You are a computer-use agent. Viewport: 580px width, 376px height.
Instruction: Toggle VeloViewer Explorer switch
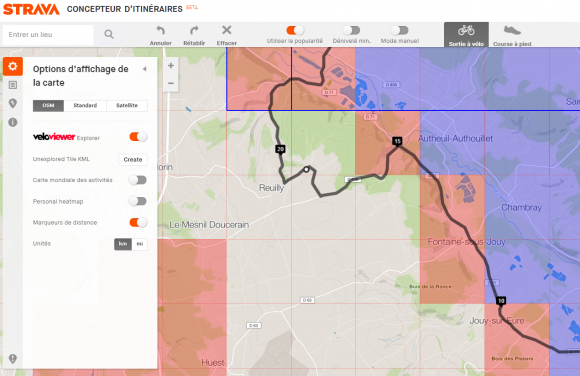pos(138,137)
